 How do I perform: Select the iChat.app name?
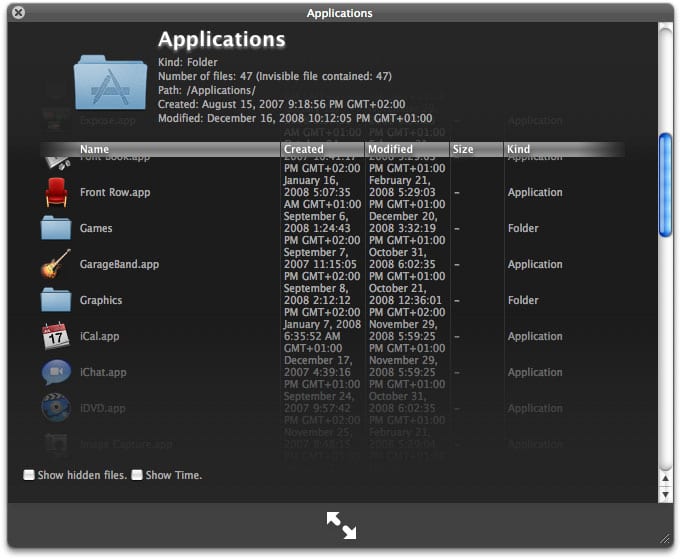(103, 372)
